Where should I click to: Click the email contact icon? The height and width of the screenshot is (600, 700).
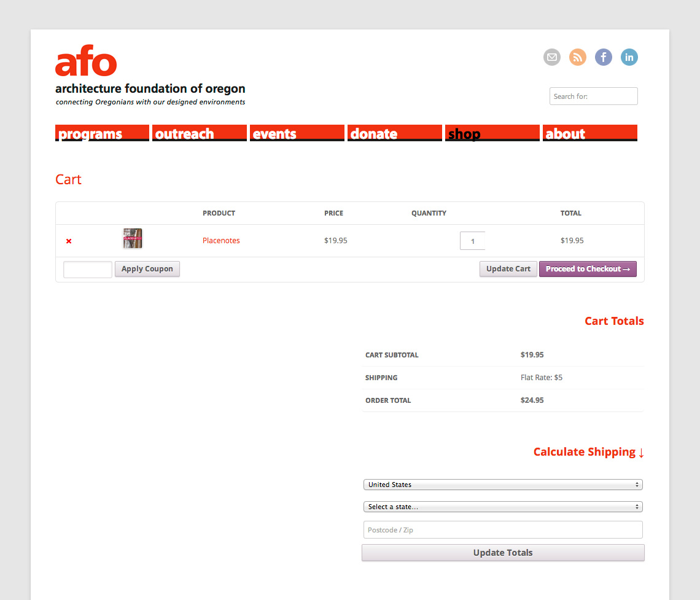[552, 57]
